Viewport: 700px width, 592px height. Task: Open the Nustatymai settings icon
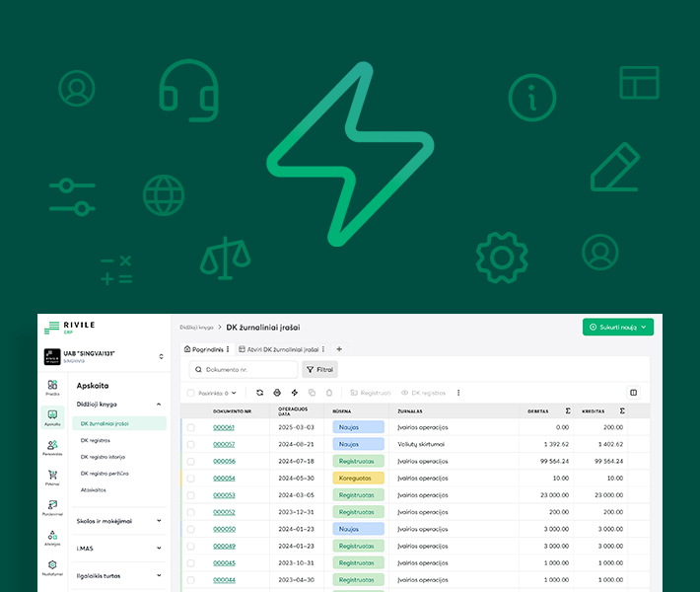click(x=52, y=567)
